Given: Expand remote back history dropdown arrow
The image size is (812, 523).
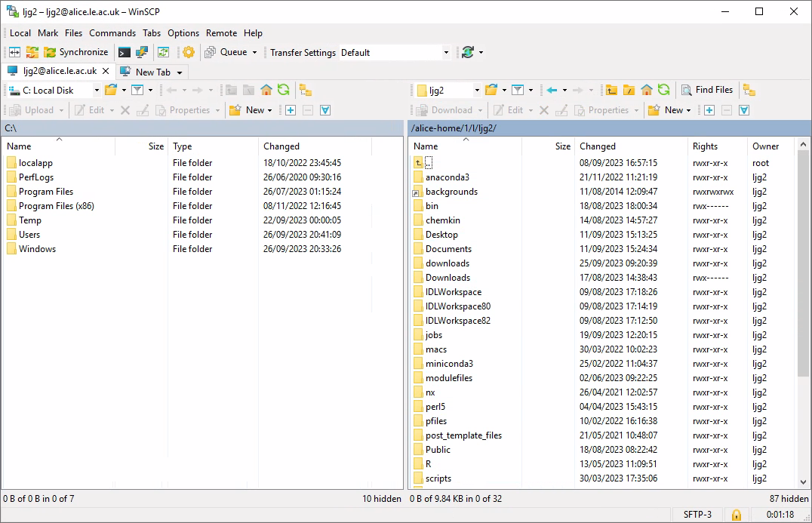Looking at the screenshot, I should 564,90.
